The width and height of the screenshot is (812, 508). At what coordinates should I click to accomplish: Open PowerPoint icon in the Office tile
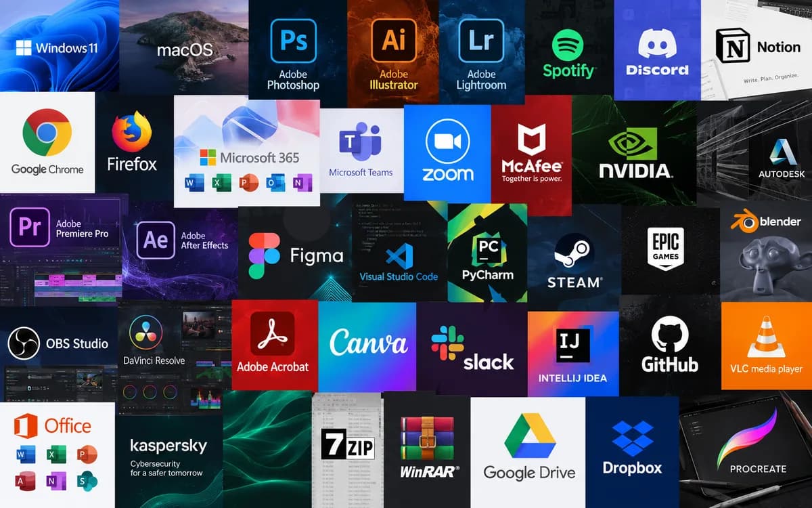pyautogui.click(x=87, y=454)
